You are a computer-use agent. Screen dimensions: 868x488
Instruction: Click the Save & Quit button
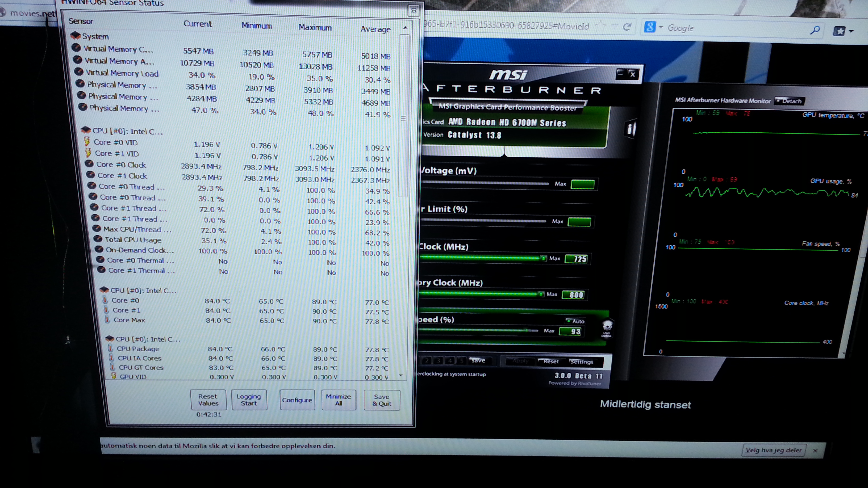click(382, 400)
